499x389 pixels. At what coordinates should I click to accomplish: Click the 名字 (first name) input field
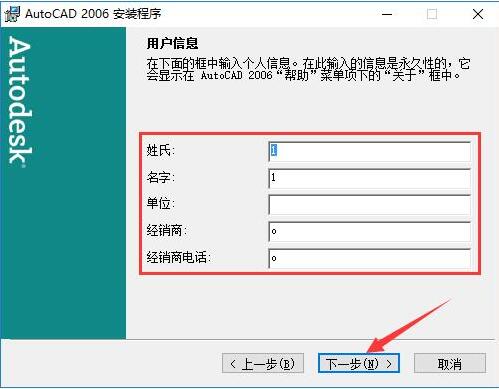369,178
